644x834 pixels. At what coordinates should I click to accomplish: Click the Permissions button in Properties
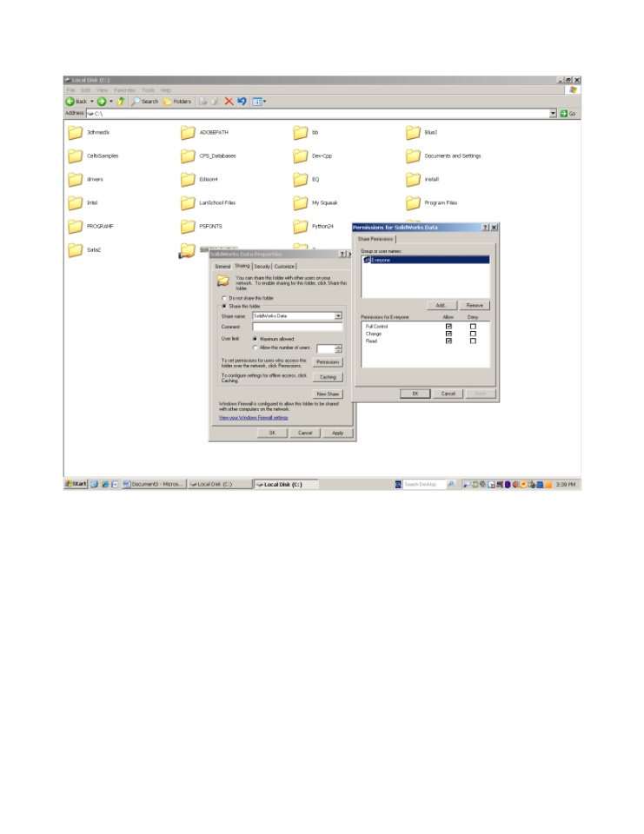328,362
